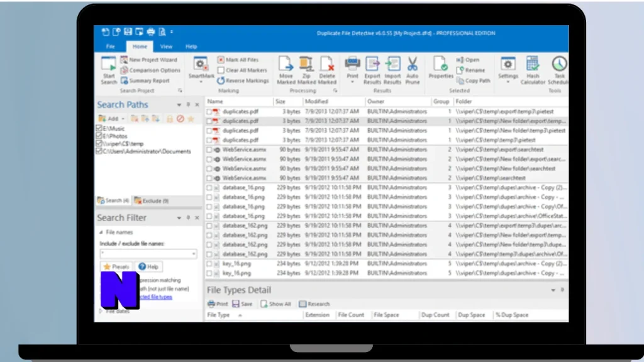
Task: Sort results by the Owner column header
Action: pos(397,101)
